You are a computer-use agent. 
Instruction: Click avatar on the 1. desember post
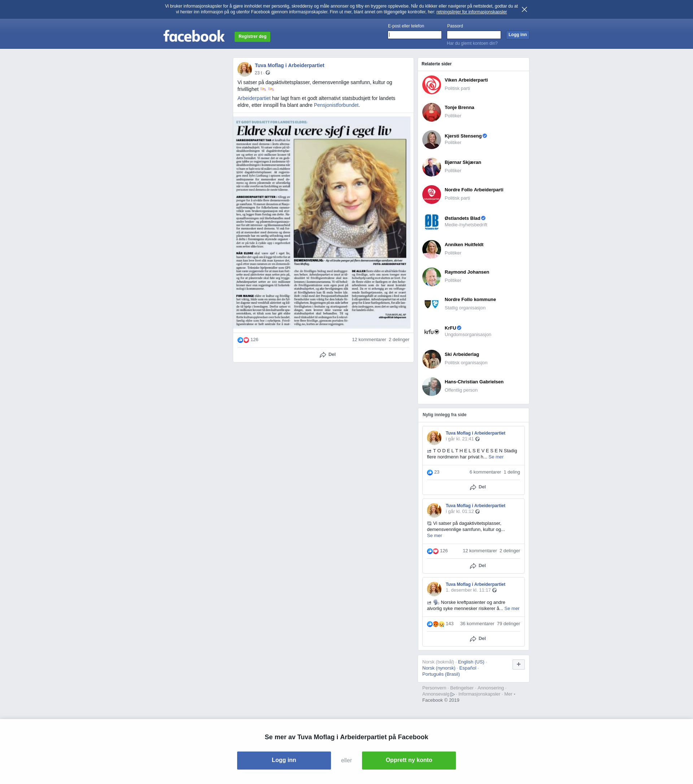coord(434,589)
